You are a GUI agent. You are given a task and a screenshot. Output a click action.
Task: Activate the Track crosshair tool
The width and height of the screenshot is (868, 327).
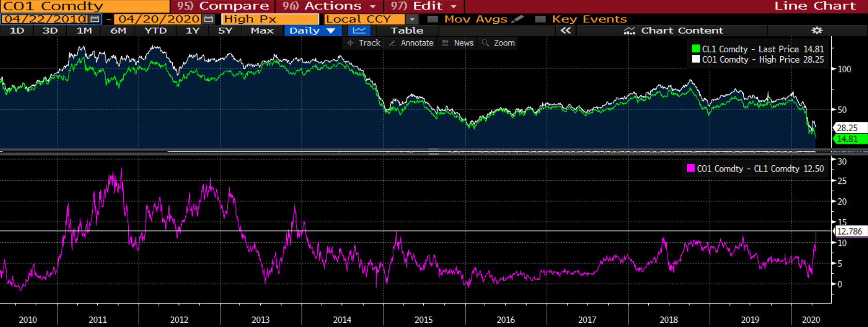pyautogui.click(x=363, y=43)
